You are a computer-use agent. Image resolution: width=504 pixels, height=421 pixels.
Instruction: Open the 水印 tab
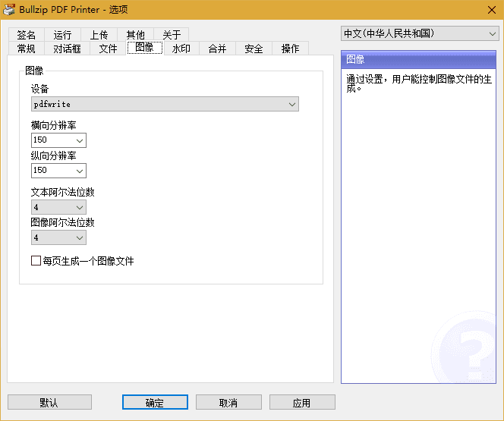click(x=181, y=49)
